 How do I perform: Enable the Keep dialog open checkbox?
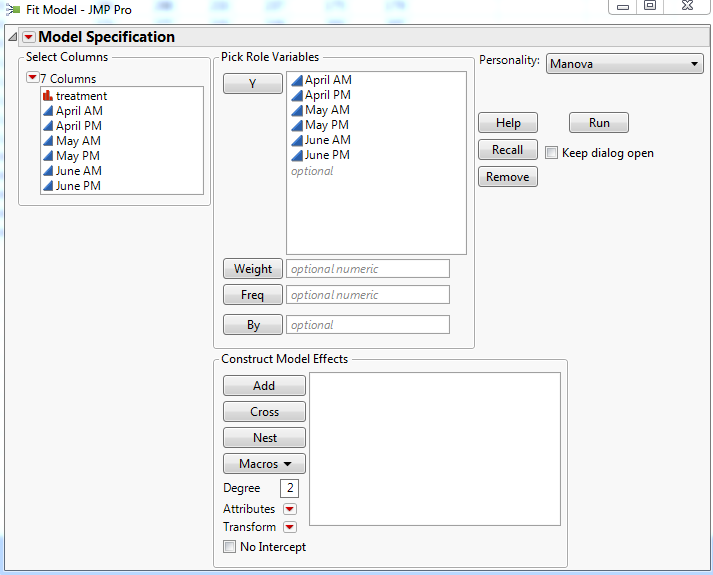coord(551,153)
